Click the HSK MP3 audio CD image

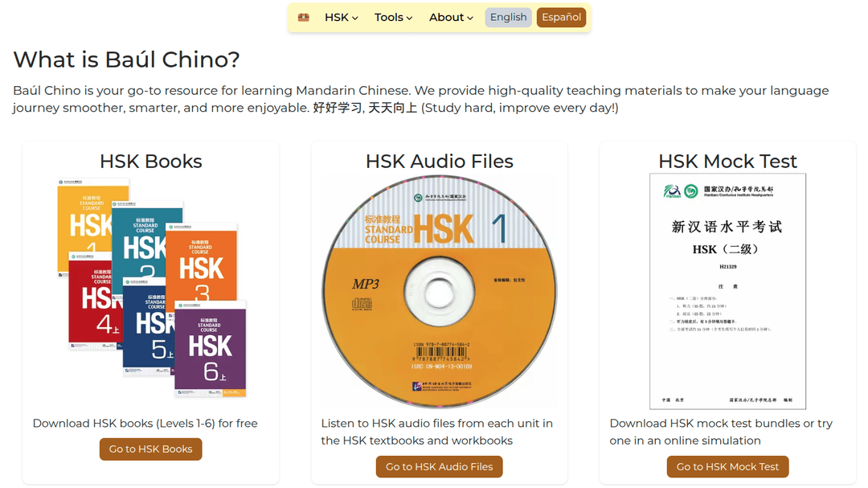[x=439, y=292]
